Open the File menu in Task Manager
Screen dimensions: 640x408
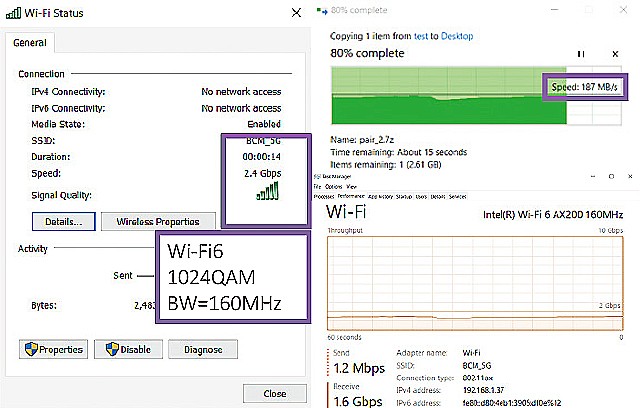pyautogui.click(x=317, y=186)
